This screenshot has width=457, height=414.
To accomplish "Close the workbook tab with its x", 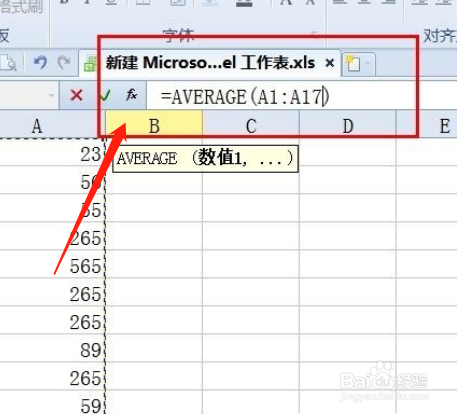I will pyautogui.click(x=330, y=62).
